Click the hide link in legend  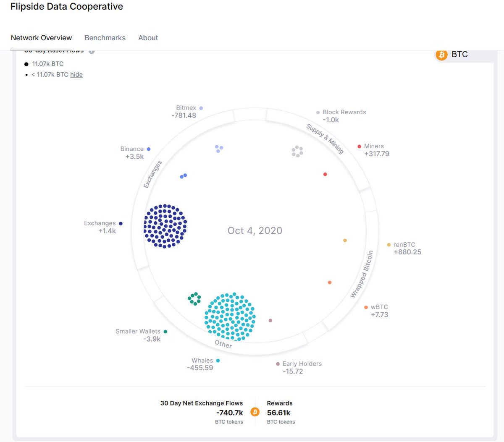coord(76,75)
